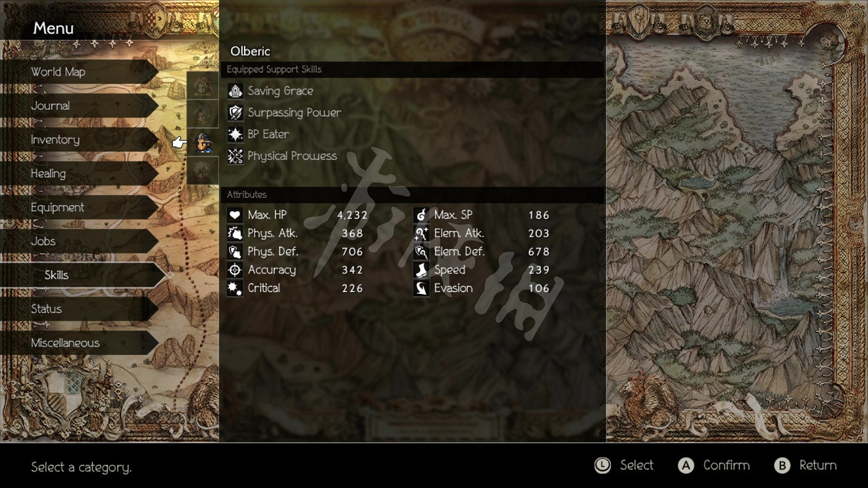Select the Saving Grace skill icon
The image size is (868, 488).
235,91
